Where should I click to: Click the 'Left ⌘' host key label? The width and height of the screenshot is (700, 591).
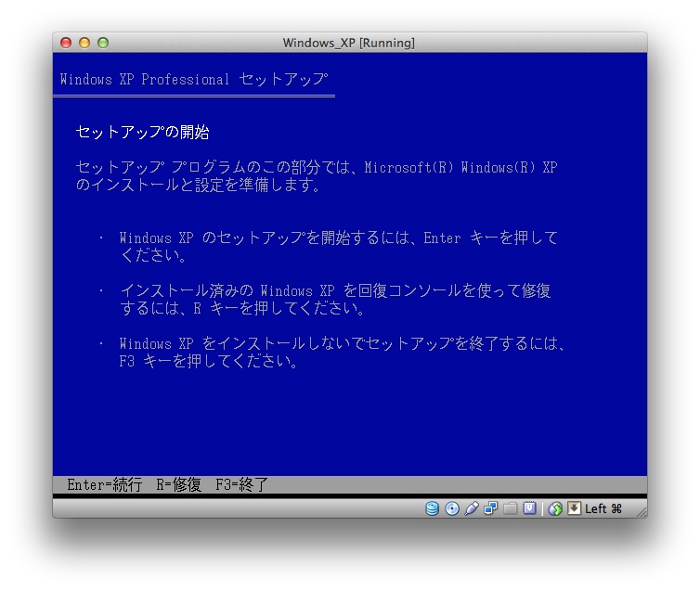(x=603, y=508)
